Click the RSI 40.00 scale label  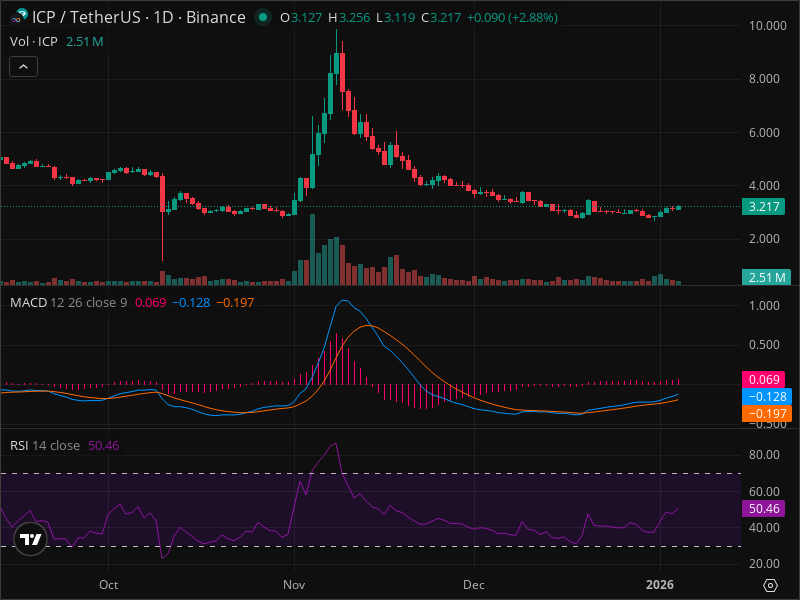(x=764, y=528)
